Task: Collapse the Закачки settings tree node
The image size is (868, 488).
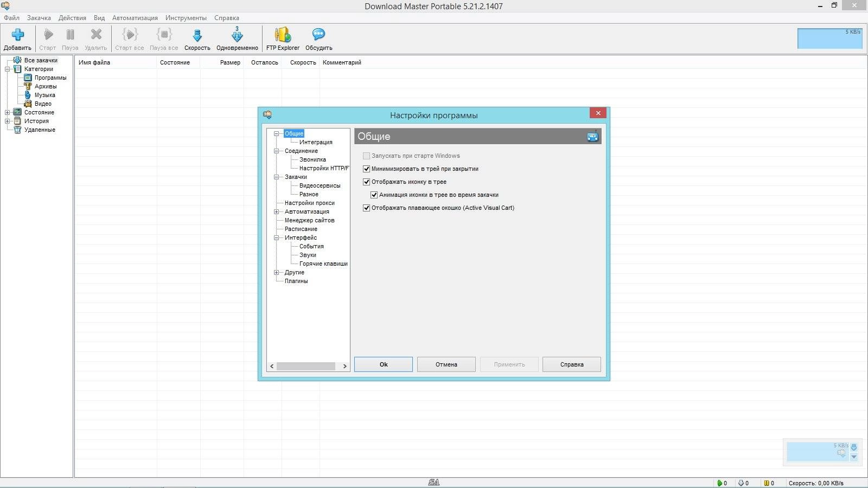Action: [x=276, y=177]
